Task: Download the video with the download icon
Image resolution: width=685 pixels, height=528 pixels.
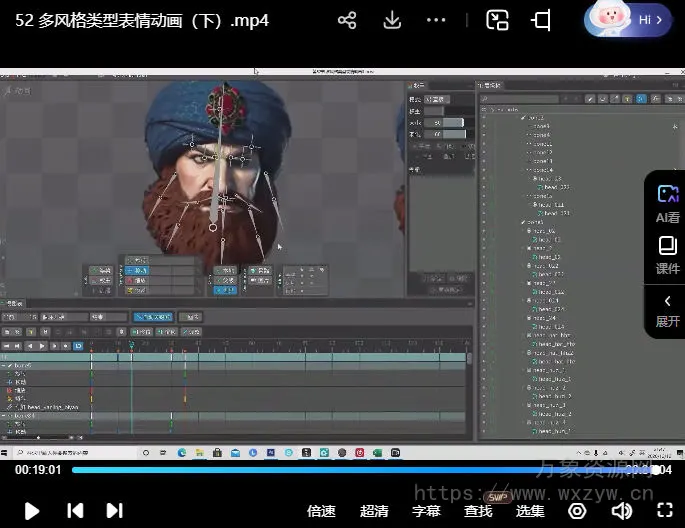Action: pyautogui.click(x=392, y=20)
